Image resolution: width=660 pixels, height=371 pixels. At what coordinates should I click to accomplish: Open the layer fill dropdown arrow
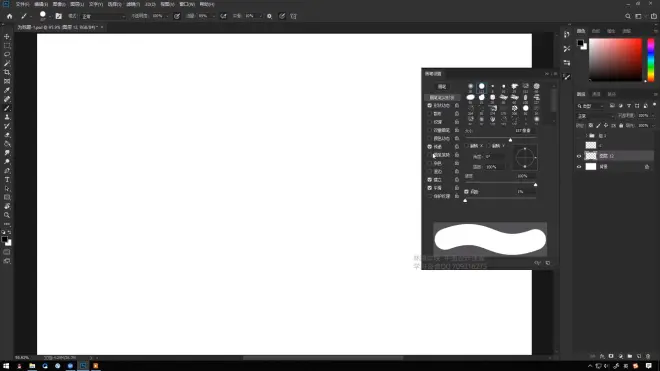pyautogui.click(x=653, y=125)
